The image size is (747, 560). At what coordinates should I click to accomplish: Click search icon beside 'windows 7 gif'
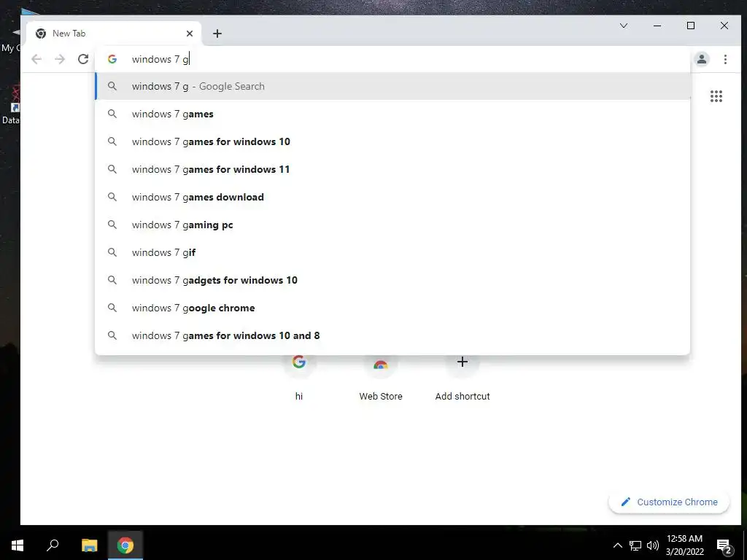tap(112, 252)
